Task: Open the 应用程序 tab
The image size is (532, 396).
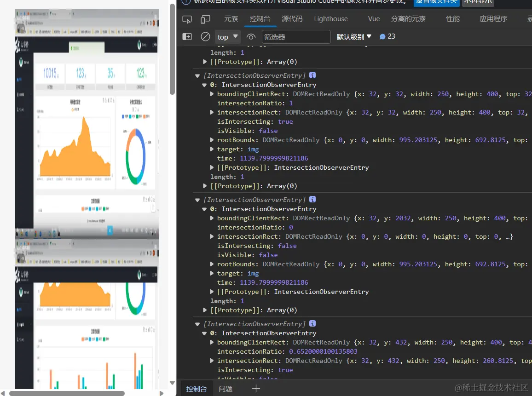Action: 493,19
